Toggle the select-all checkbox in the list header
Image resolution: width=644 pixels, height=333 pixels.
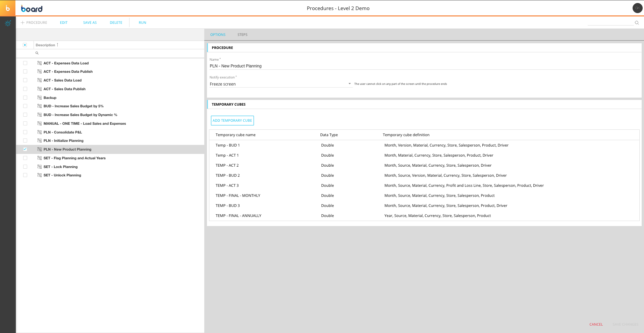[25, 45]
